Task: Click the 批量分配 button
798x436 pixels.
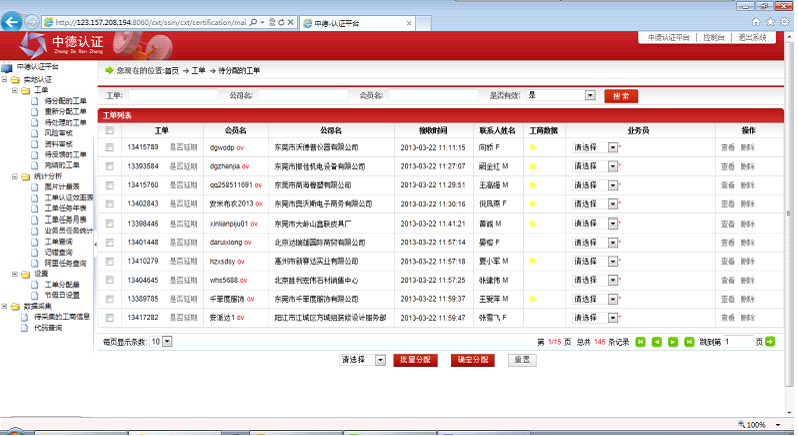Action: [x=415, y=360]
